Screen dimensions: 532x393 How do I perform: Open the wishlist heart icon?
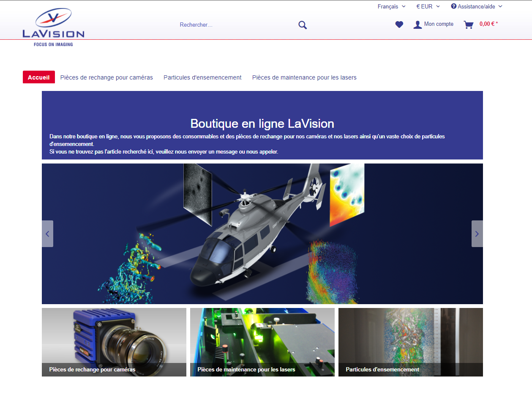[x=399, y=25]
